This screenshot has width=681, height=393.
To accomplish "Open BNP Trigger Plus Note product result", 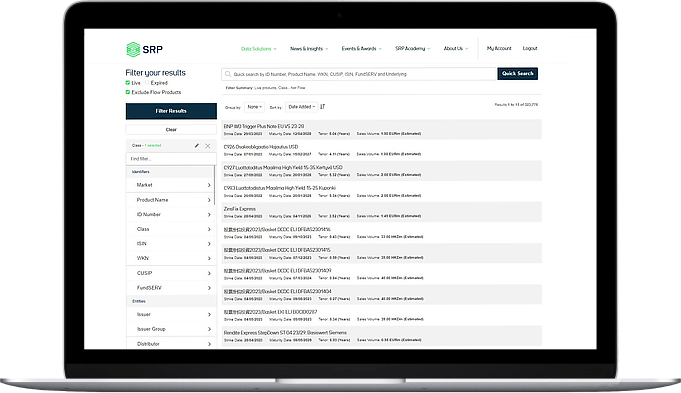I will point(264,126).
